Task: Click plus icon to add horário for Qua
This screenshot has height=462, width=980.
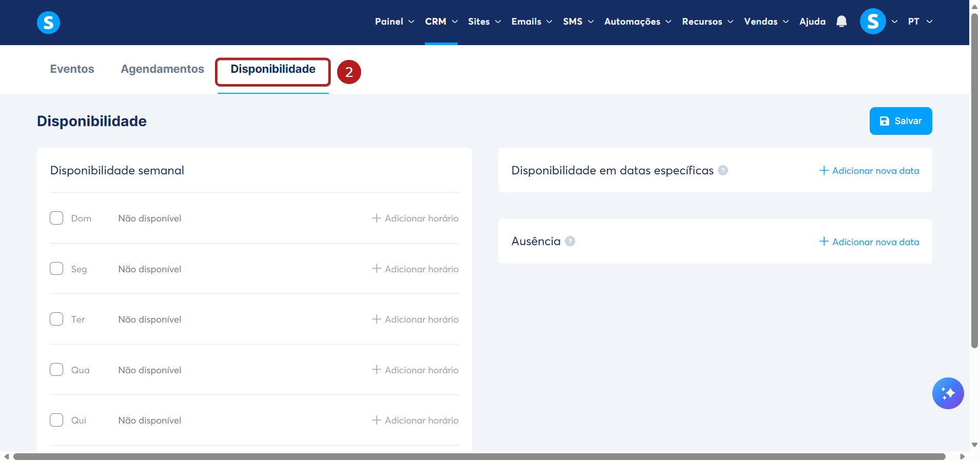Action: [x=377, y=370]
